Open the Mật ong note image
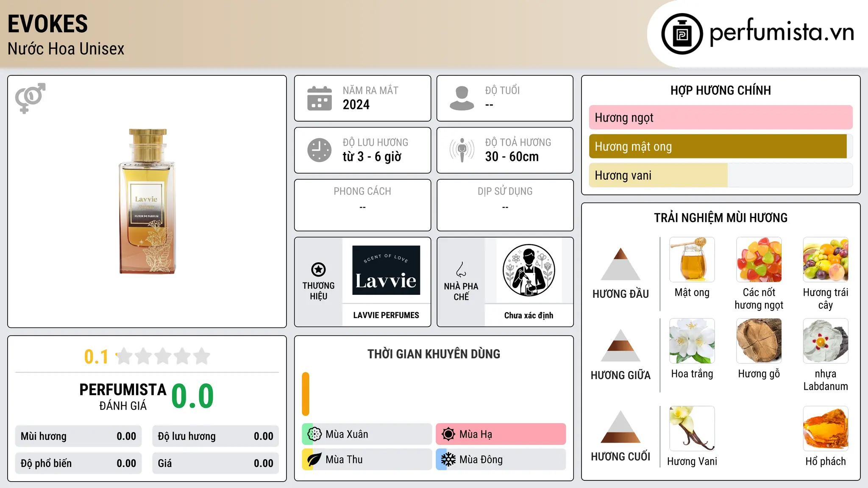This screenshot has width=868, height=488. coord(692,260)
